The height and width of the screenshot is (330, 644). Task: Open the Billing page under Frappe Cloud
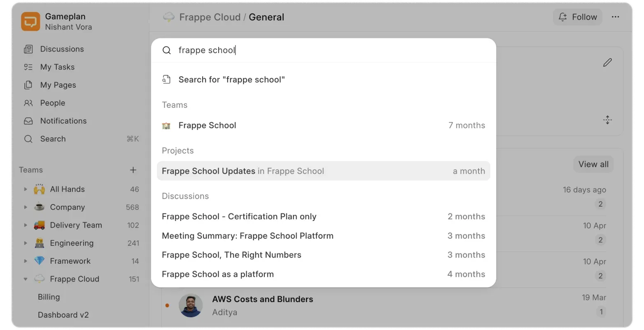pyautogui.click(x=49, y=297)
